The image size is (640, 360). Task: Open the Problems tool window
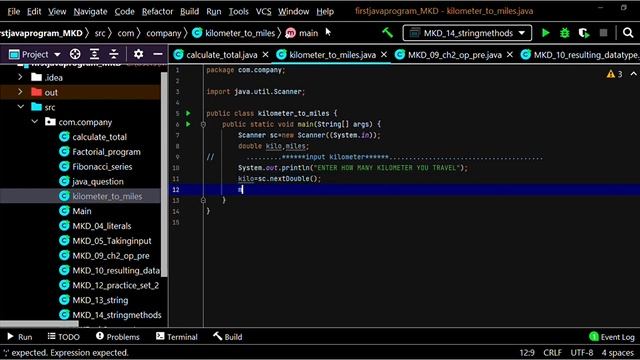pos(118,337)
